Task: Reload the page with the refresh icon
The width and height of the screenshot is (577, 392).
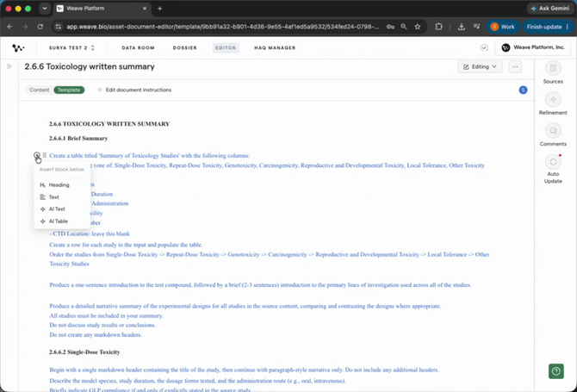Action: [40, 27]
